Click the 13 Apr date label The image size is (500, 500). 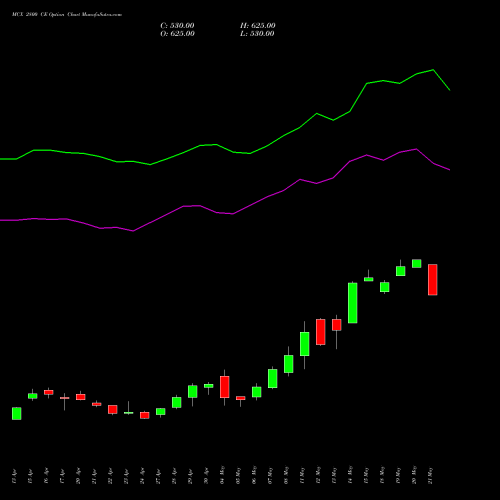(14, 476)
